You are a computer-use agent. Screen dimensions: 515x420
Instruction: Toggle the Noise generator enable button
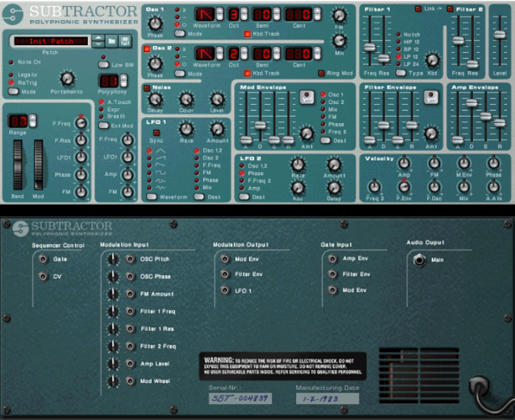point(147,88)
